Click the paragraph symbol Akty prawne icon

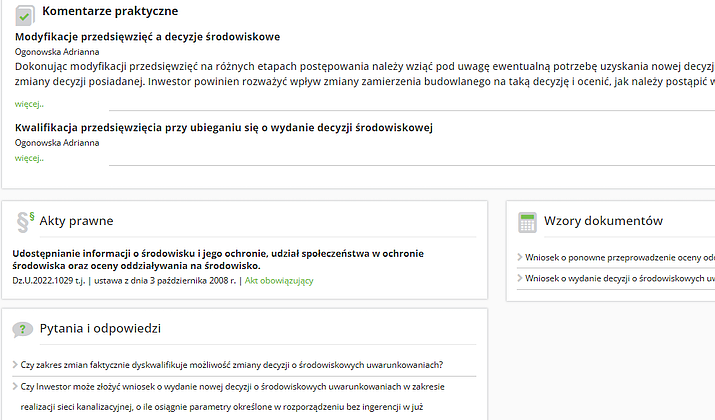tap(25, 221)
